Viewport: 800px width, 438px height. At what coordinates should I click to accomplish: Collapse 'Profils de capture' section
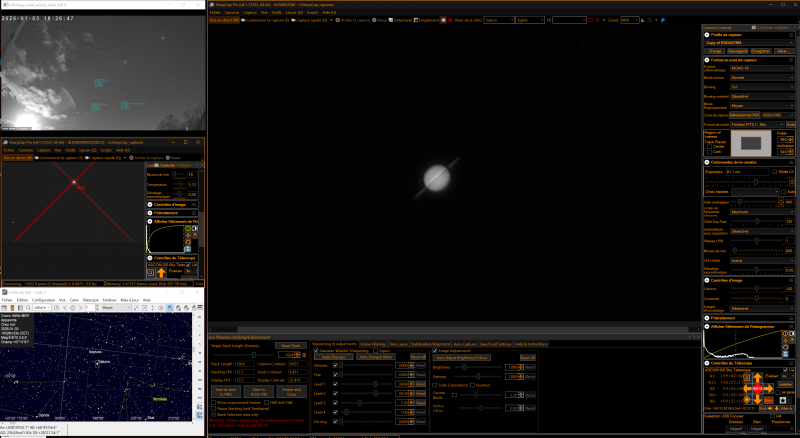[707, 35]
